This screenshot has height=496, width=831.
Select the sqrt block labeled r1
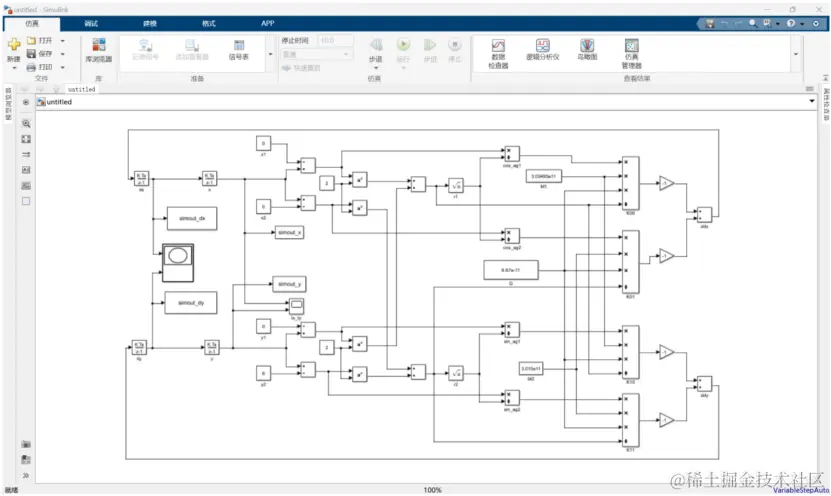tap(456, 185)
